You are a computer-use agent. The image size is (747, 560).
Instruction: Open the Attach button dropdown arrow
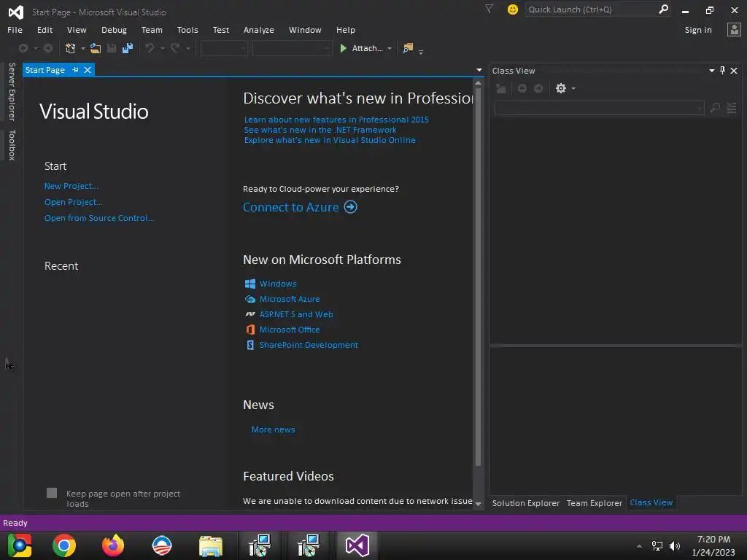click(x=390, y=49)
